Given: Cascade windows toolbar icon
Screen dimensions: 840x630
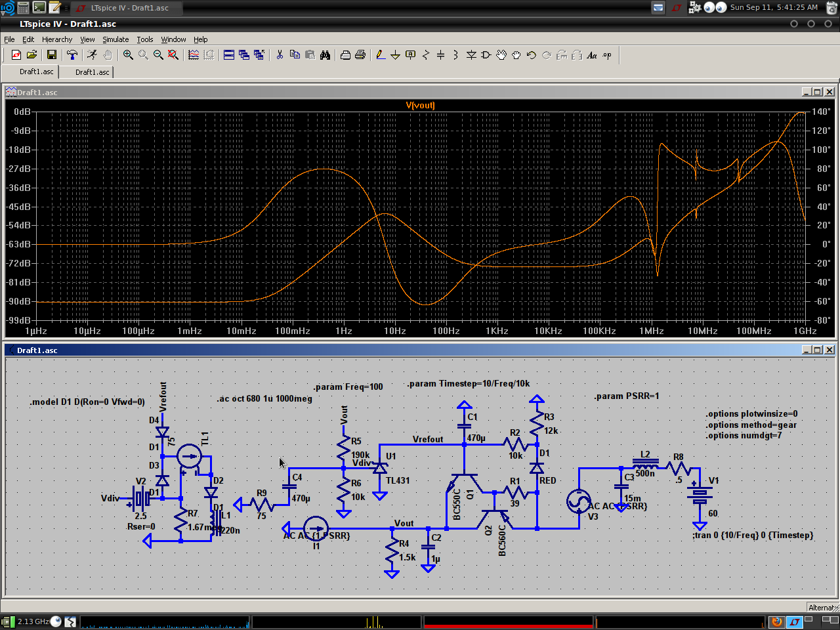Looking at the screenshot, I should 244,55.
